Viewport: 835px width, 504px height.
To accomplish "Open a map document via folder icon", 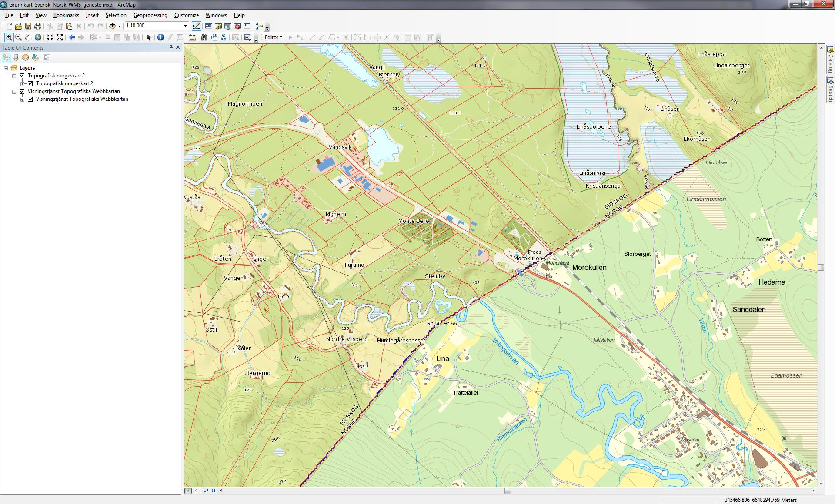I will click(x=18, y=26).
